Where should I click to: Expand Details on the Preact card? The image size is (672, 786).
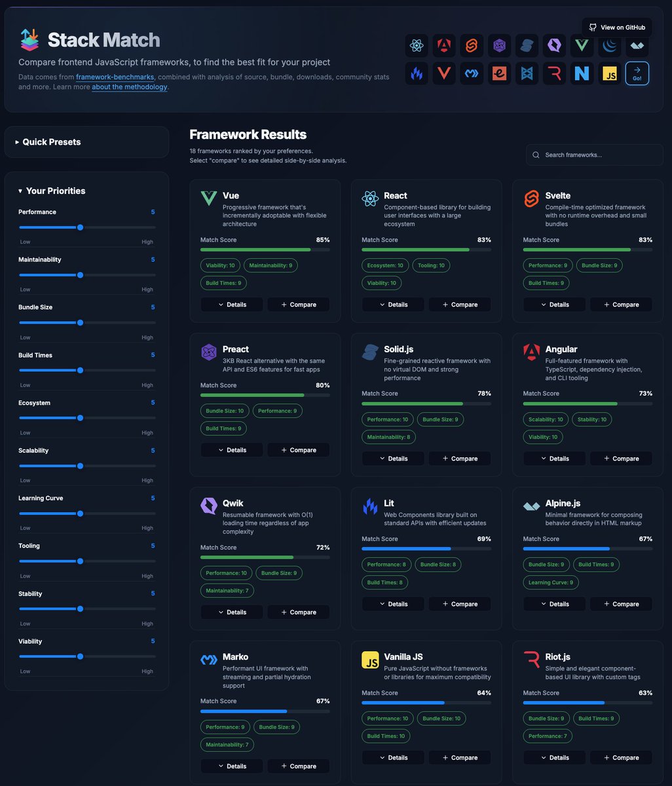[x=232, y=450]
